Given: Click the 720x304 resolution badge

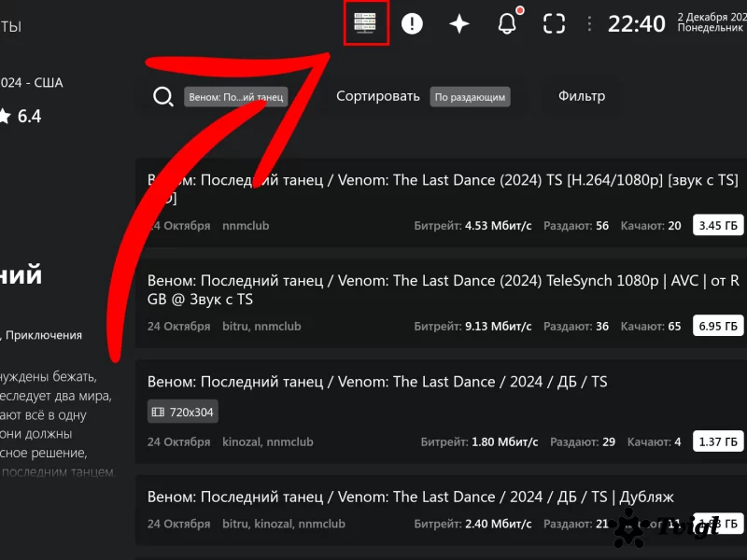Looking at the screenshot, I should click(183, 412).
